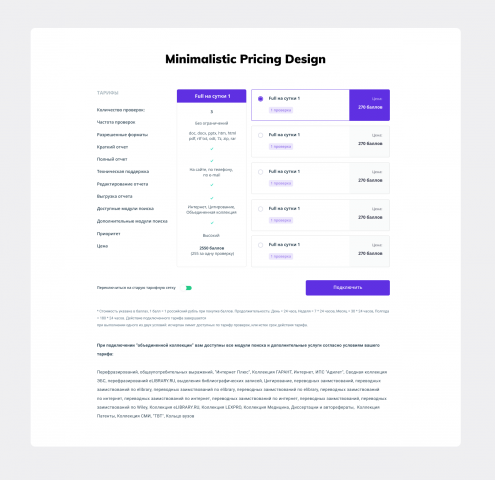This screenshot has width=495, height=480.
Task: Click the purple Подключить button
Action: click(348, 288)
